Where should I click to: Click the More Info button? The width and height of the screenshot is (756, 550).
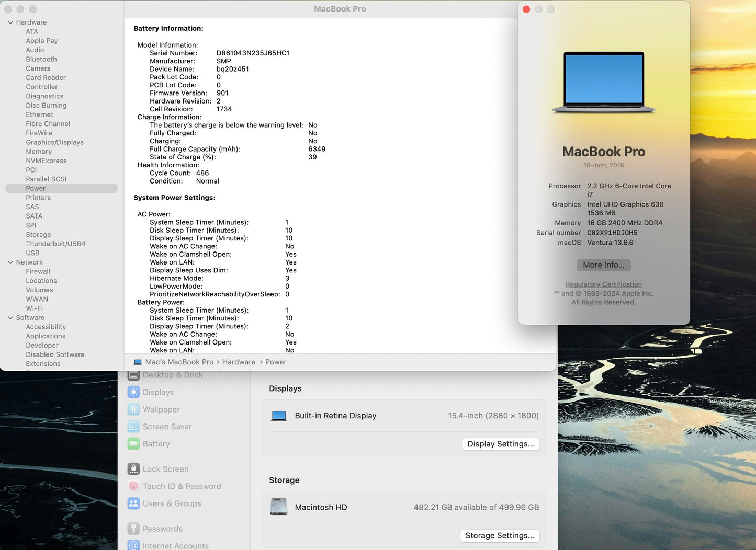pyautogui.click(x=603, y=265)
